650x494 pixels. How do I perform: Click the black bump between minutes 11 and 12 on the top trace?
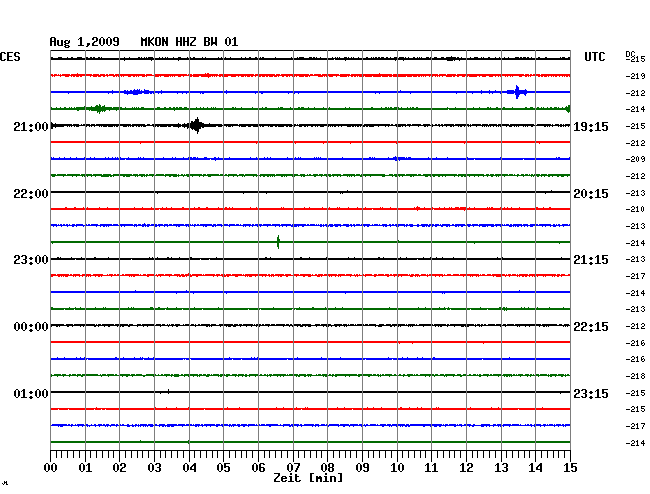click(451, 59)
